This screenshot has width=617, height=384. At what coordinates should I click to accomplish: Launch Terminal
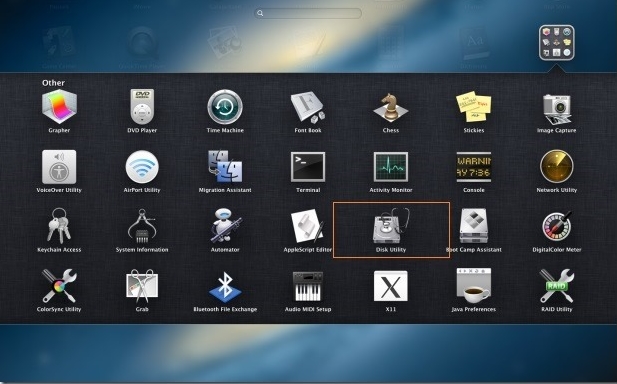(308, 167)
